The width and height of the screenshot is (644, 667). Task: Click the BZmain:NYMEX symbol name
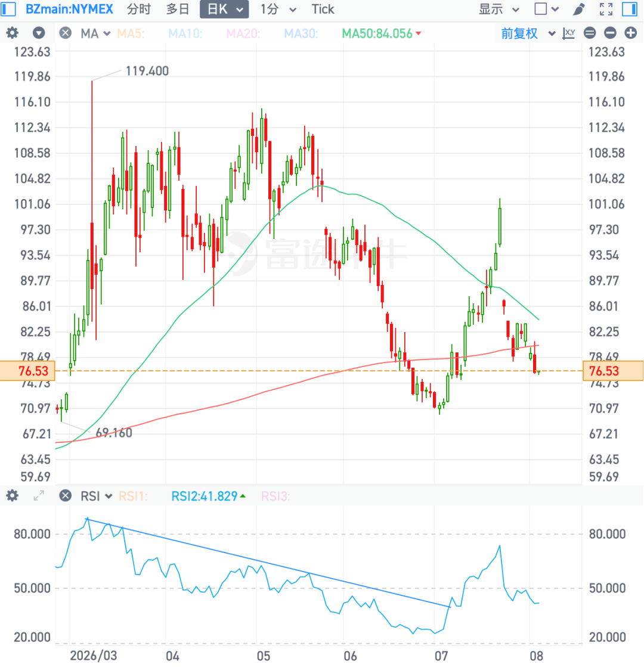coord(69,9)
